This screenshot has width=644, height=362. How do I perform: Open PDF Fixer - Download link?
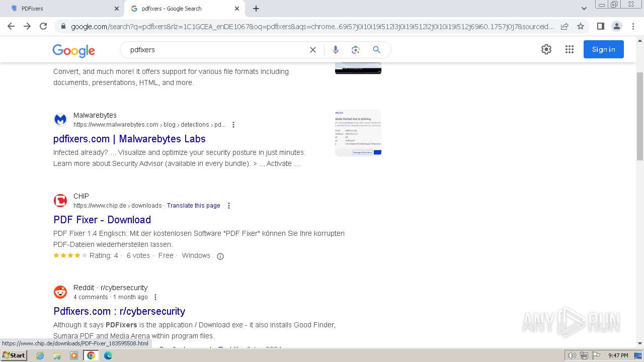point(102,220)
